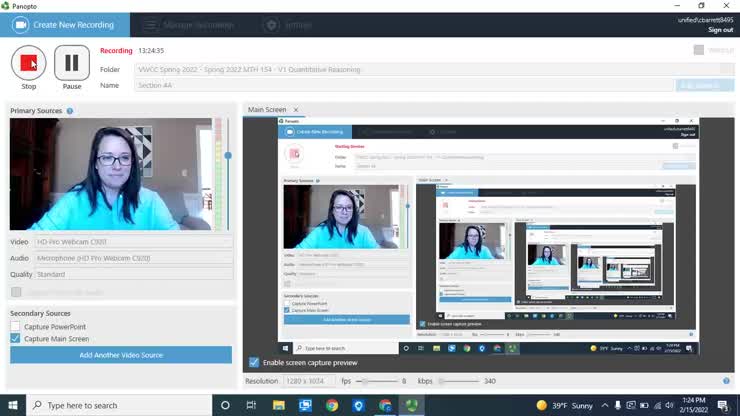This screenshot has width=740, height=416.
Task: Open File Explorer from the taskbar
Action: point(278,405)
